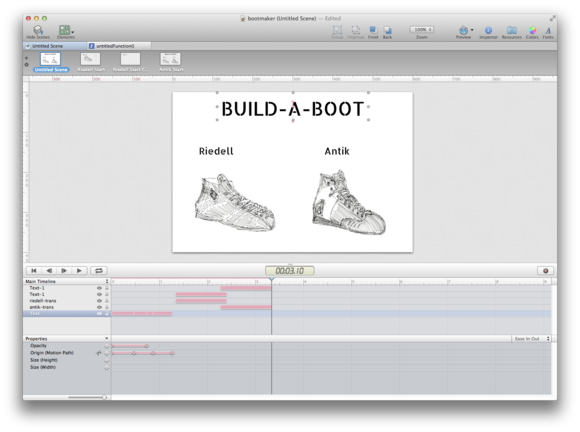Open the scene gear options

click(26, 65)
